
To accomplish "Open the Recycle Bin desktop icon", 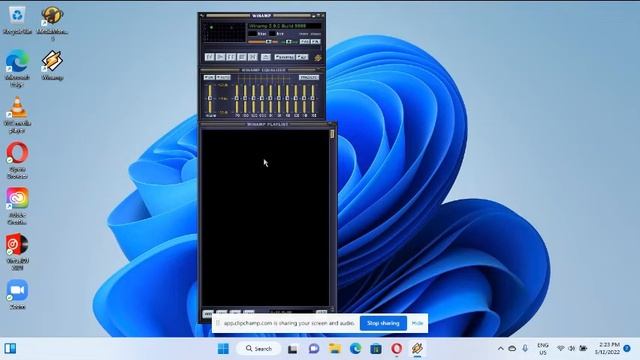I will [17, 20].
